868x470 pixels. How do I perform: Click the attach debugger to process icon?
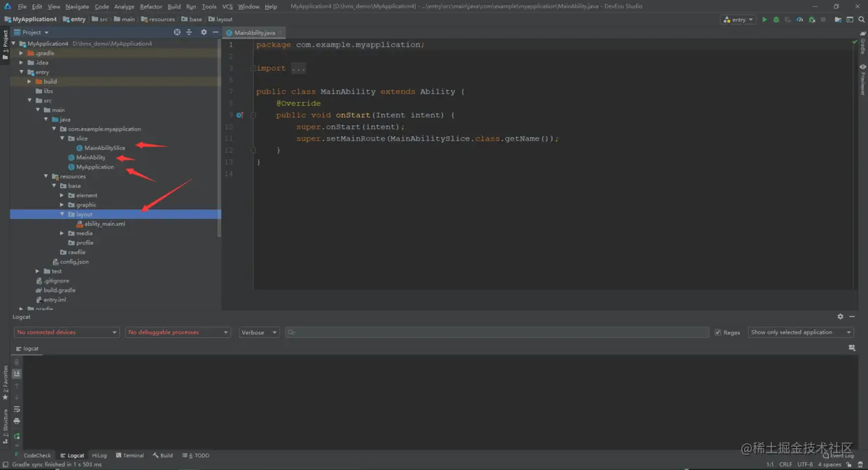(811, 20)
